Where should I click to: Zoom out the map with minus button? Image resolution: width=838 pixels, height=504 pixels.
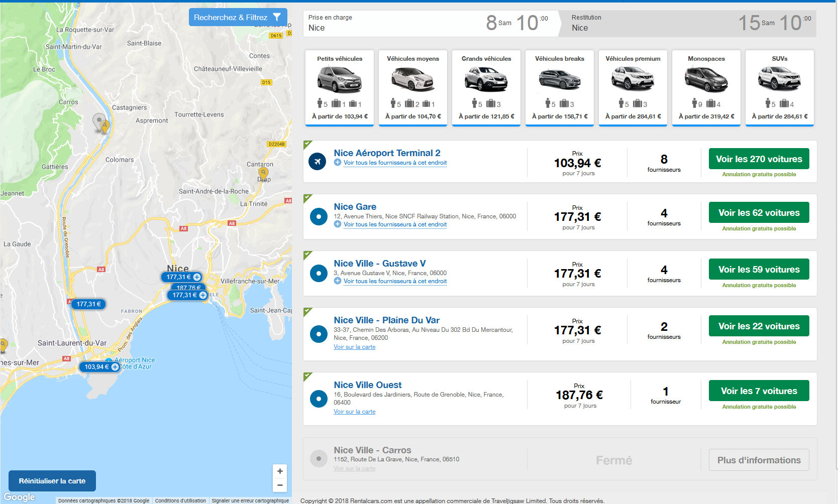(x=280, y=485)
